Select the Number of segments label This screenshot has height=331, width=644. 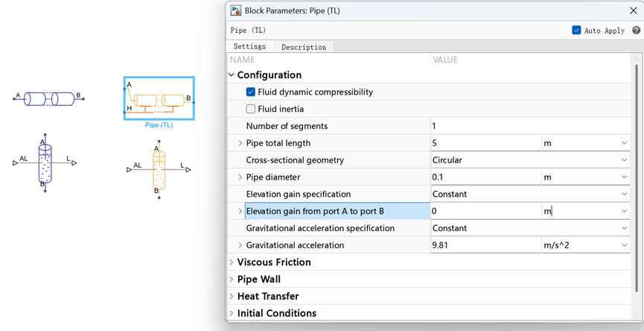287,126
